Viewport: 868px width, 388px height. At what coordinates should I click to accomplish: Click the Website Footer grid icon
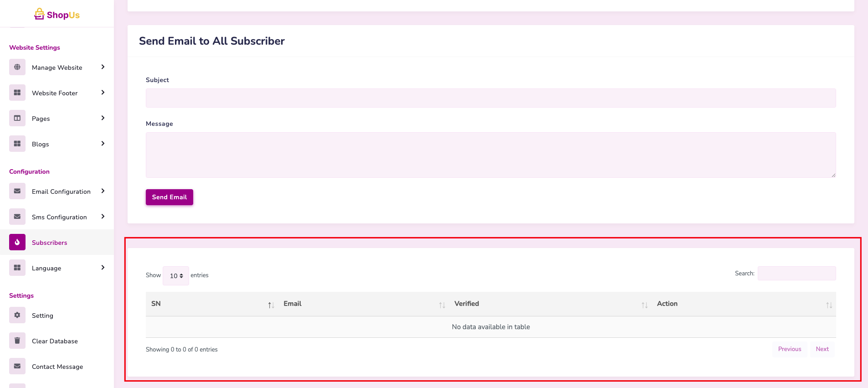pyautogui.click(x=17, y=93)
